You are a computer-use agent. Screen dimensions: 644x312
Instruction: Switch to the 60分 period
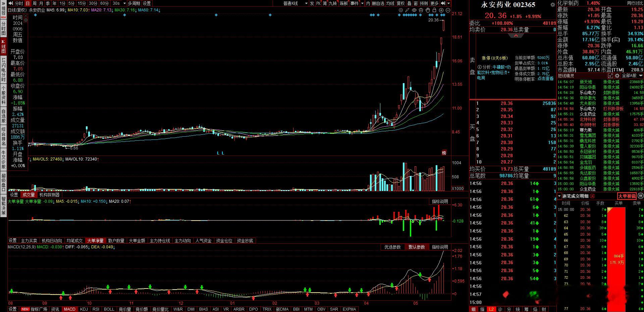[104, 3]
